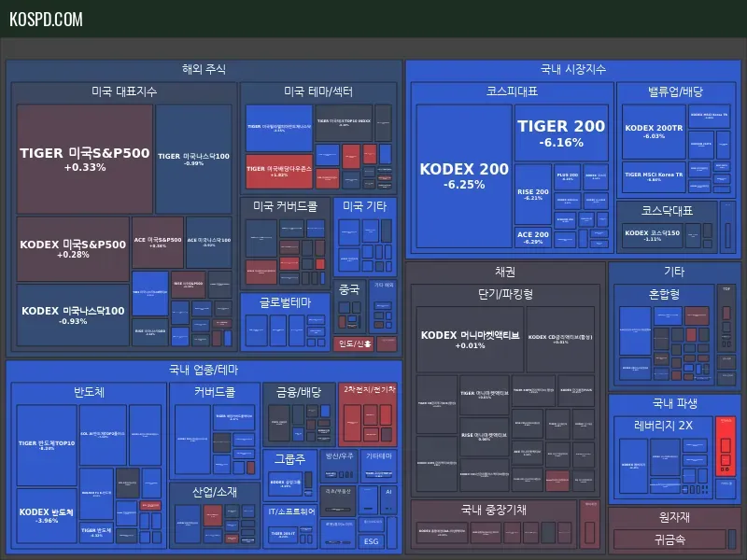Select the 미국 기타 group header
The width and height of the screenshot is (747, 560).
click(x=365, y=206)
